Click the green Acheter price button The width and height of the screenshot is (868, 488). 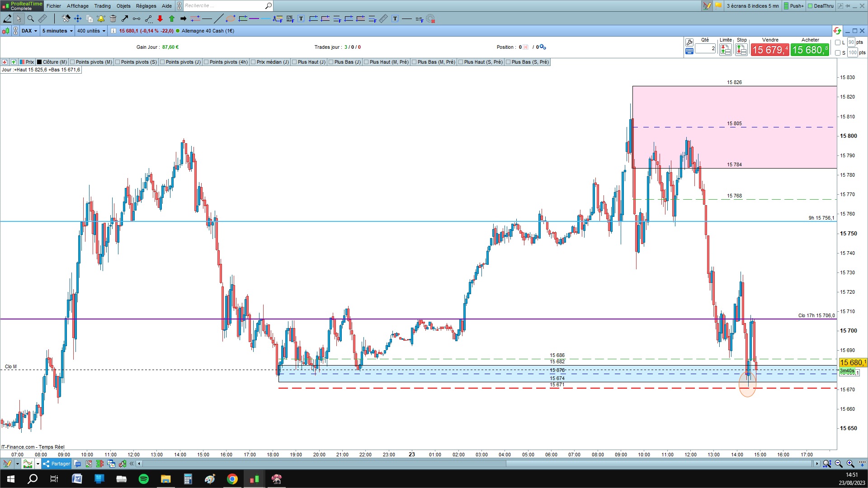[x=810, y=50]
